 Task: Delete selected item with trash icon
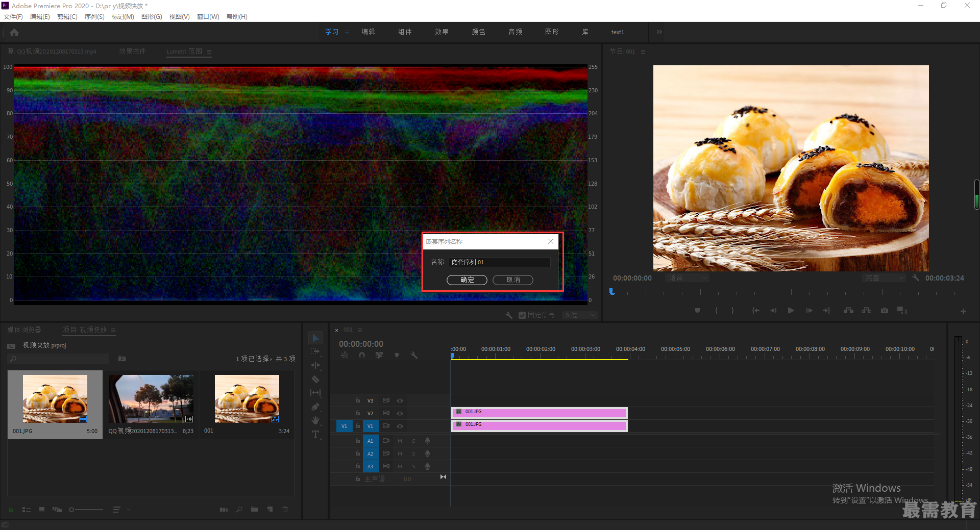(x=285, y=509)
